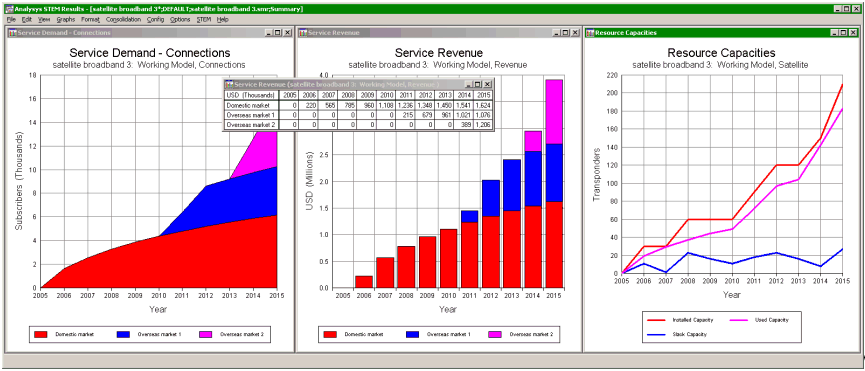Open the File menu
865x371 pixels.
click(x=11, y=19)
